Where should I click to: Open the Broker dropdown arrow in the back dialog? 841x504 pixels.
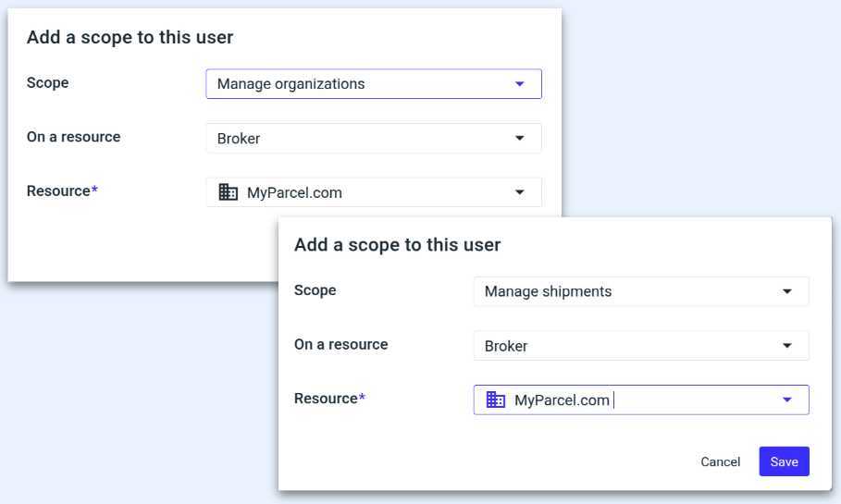pos(519,139)
